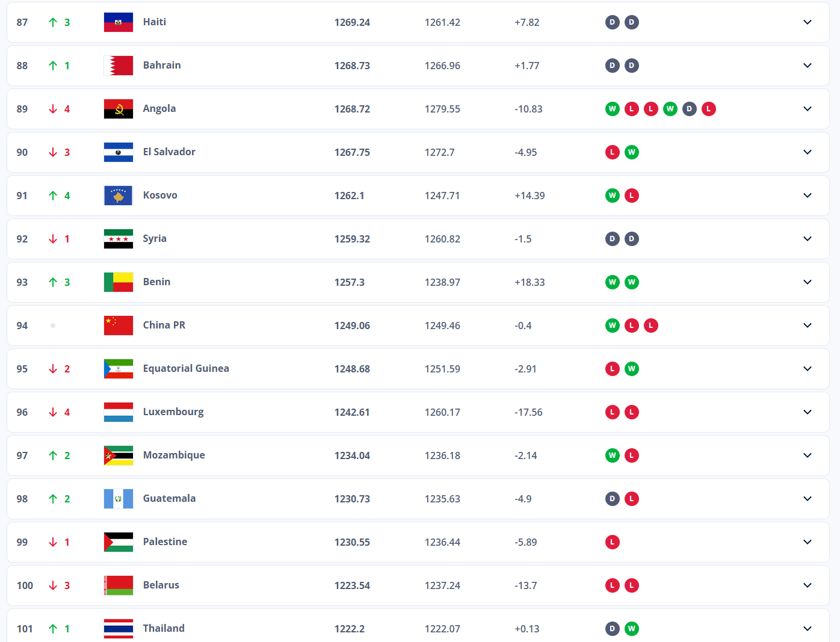This screenshot has width=840, height=642.
Task: Click the Kosovo flag icon
Action: 118,196
